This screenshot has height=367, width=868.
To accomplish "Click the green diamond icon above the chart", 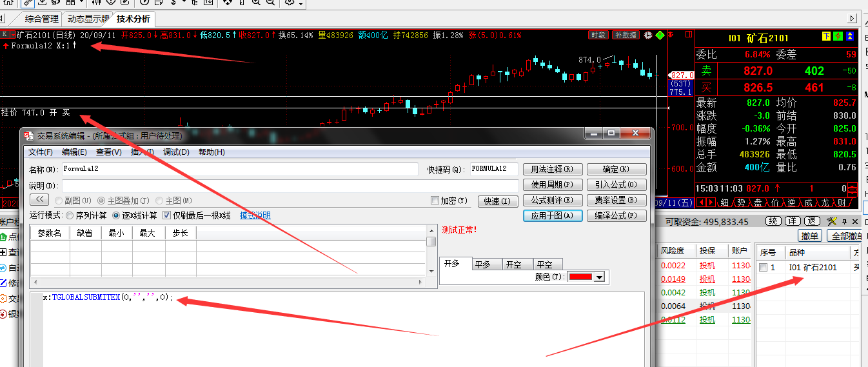I will (x=660, y=35).
